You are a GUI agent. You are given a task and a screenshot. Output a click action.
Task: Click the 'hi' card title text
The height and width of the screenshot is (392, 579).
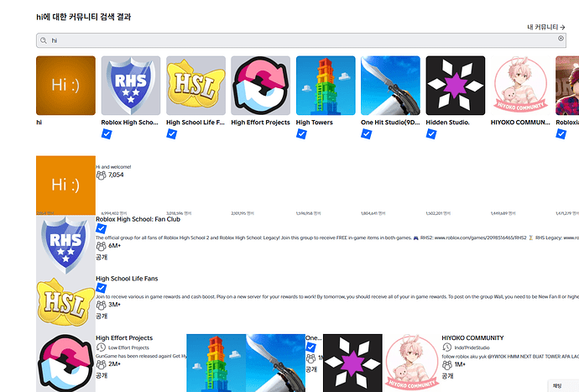point(39,123)
